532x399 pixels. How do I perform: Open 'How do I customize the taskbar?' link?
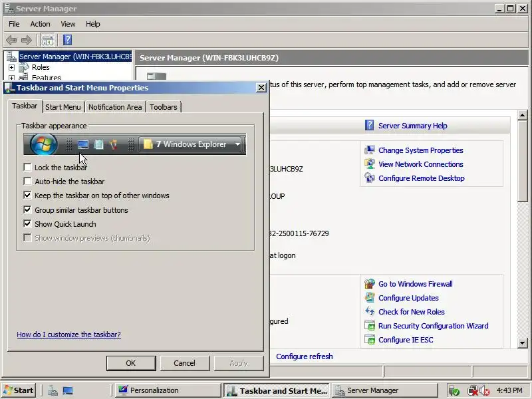coord(69,334)
